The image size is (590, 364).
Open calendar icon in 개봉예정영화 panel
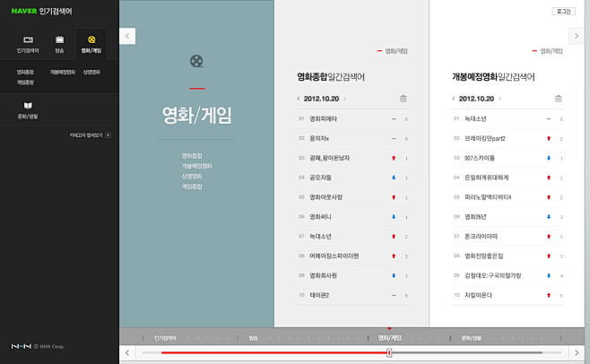[558, 99]
